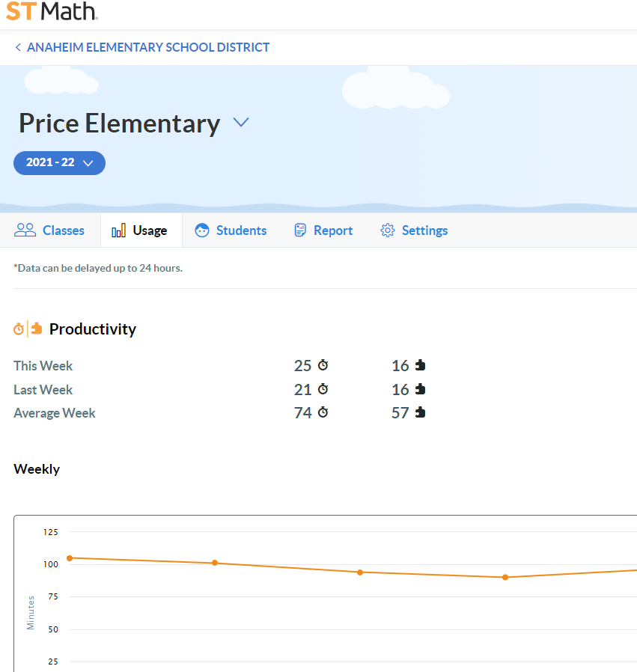Select the Usage tab
Image resolution: width=637 pixels, height=672 pixels.
(140, 230)
